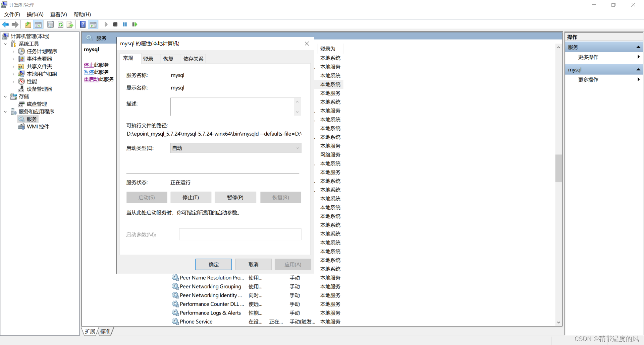Select 计算机管理(本地) root node

tap(30, 36)
